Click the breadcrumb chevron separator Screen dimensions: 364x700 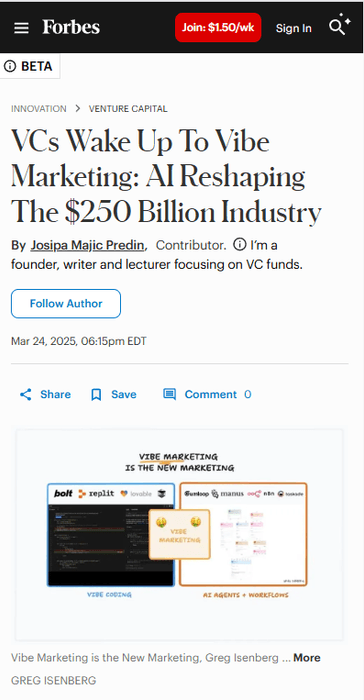[78, 108]
